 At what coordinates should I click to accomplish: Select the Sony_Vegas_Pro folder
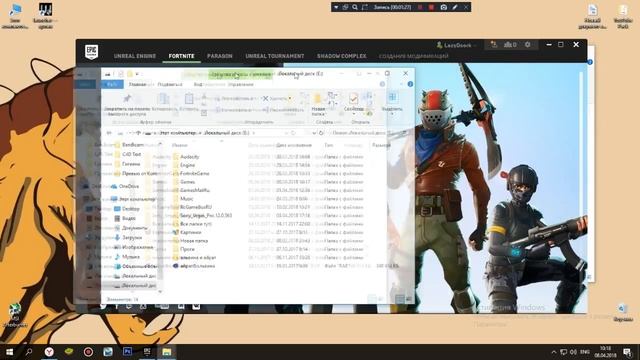coord(206,216)
